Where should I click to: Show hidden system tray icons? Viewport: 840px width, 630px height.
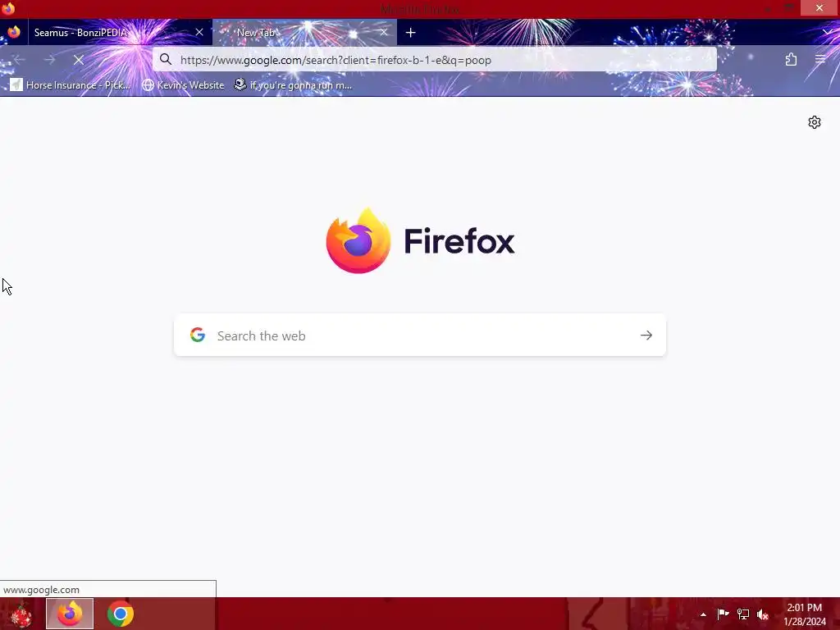tap(703, 614)
